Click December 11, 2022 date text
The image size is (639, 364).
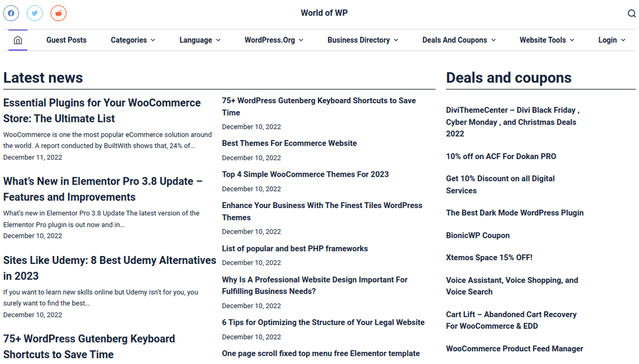tap(32, 157)
